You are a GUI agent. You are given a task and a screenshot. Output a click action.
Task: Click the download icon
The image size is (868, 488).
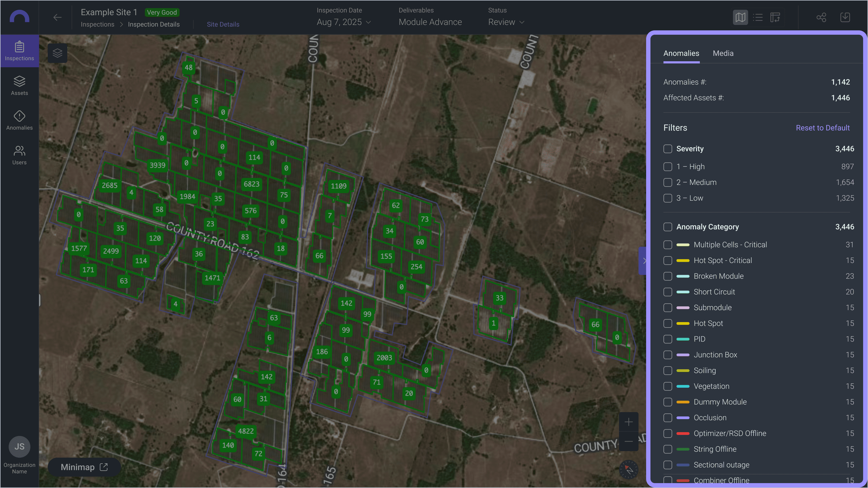(x=845, y=18)
